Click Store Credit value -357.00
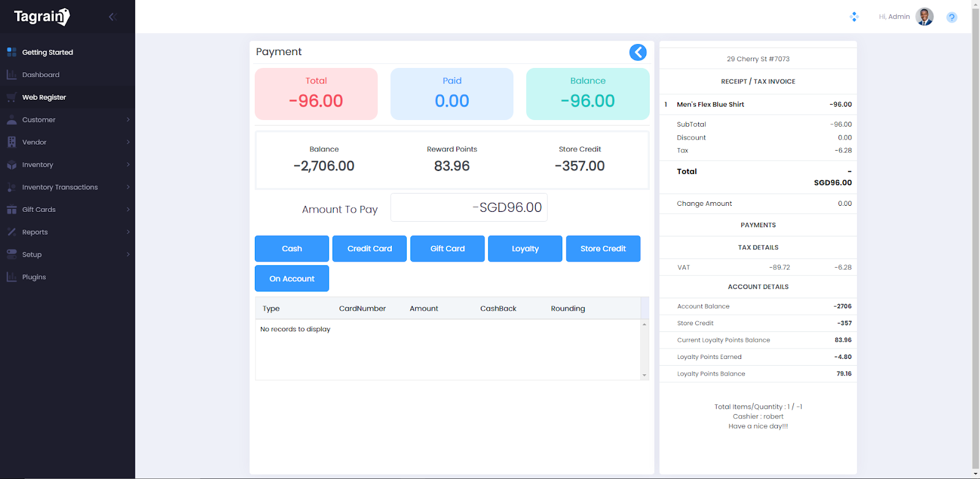Image resolution: width=980 pixels, height=479 pixels. pos(579,166)
